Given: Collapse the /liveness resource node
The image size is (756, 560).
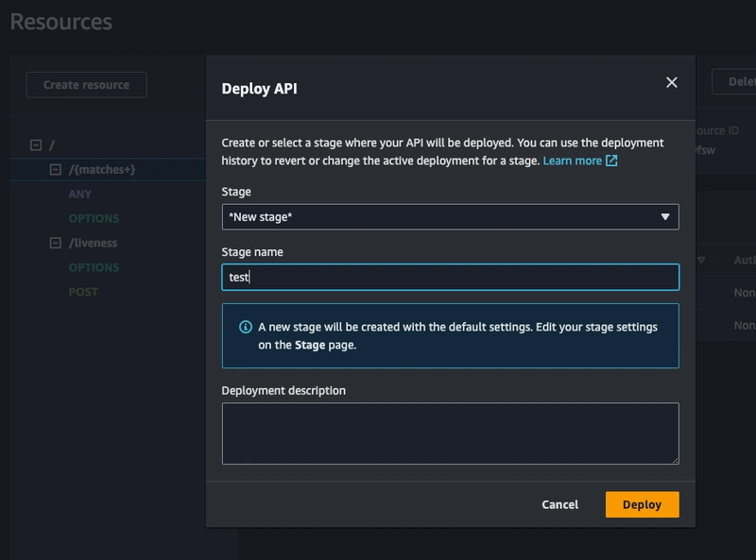Looking at the screenshot, I should (x=56, y=243).
